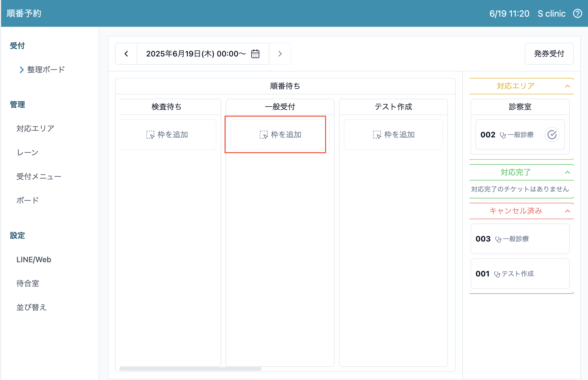588x380 pixels.
Task: Go to next day arrow
Action: (280, 54)
